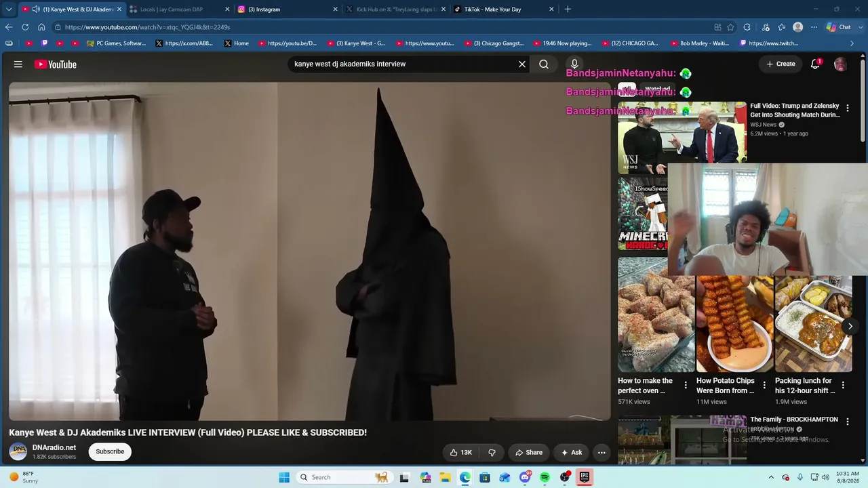868x488 pixels.
Task: Show next Shorts with the arrow
Action: (x=850, y=326)
